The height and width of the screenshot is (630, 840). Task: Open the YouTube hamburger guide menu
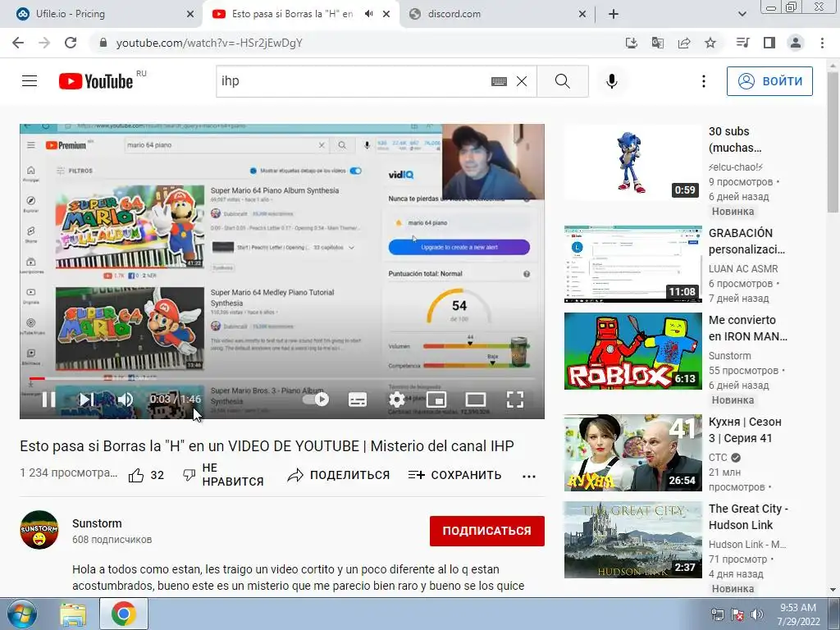point(30,81)
